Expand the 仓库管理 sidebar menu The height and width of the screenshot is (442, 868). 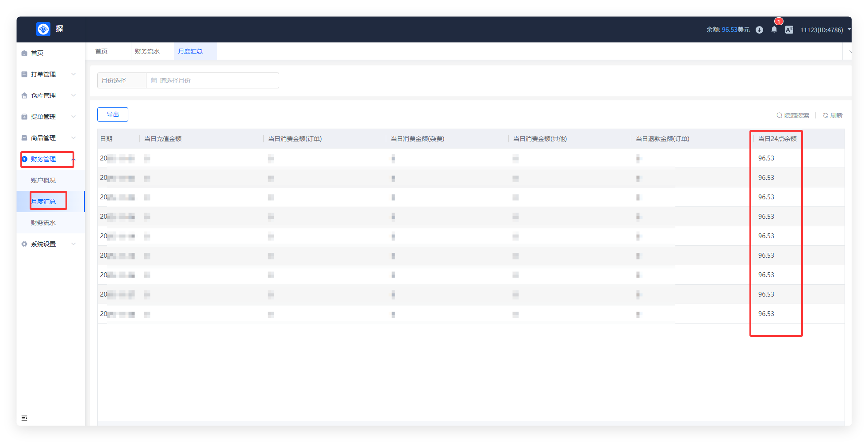coord(49,95)
